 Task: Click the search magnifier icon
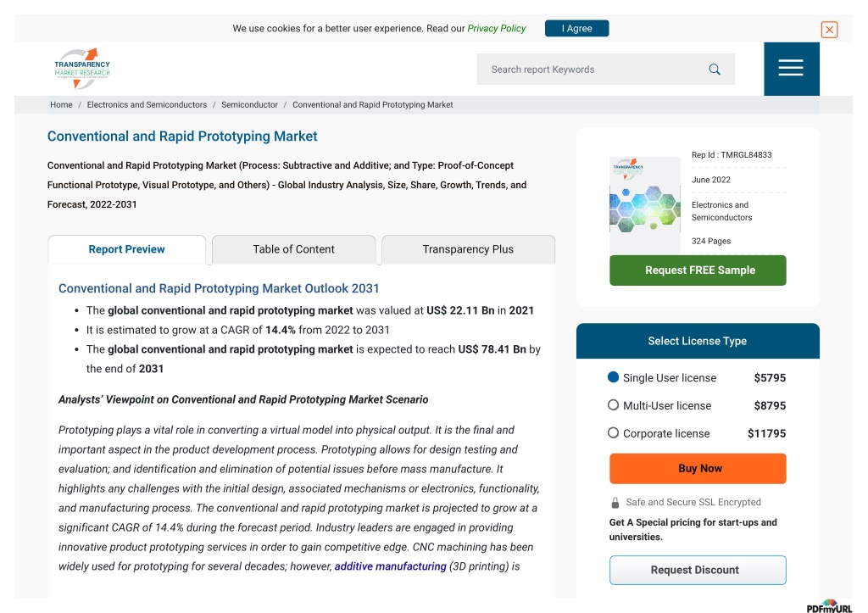[715, 70]
